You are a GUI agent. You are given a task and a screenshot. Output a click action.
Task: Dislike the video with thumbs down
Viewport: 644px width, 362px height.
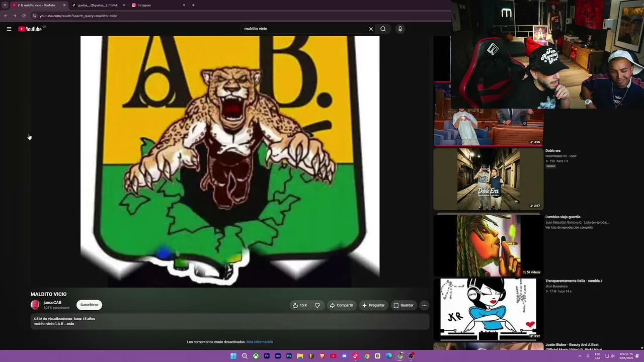[317, 305]
